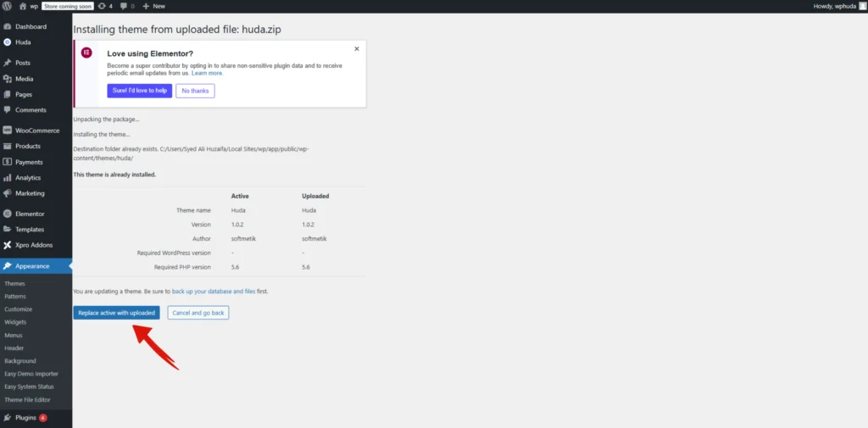The height and width of the screenshot is (428, 868).
Task: Click the user avatar in admin bar
Action: point(862,6)
